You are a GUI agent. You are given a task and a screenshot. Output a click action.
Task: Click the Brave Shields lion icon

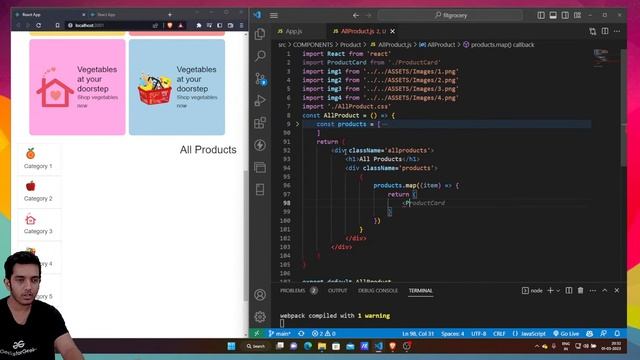click(170, 25)
